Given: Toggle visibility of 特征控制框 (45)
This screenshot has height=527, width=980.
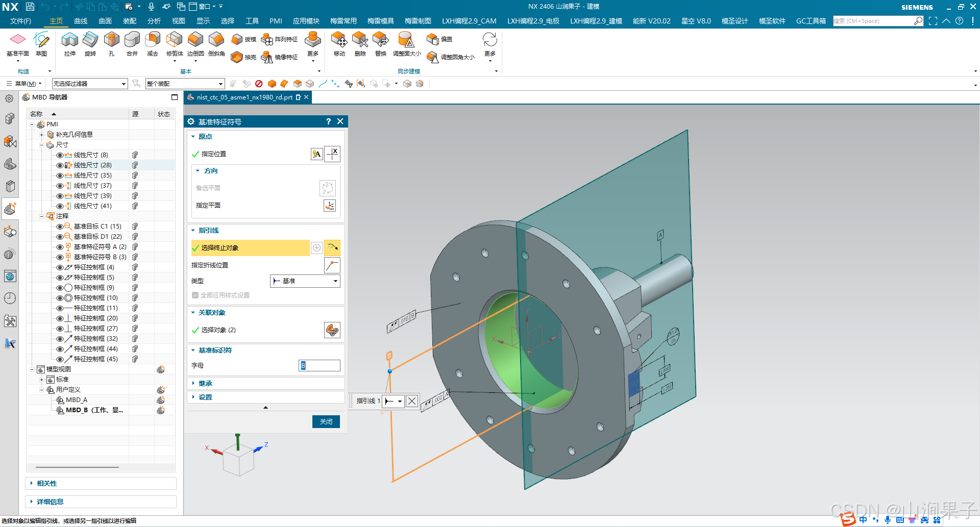Looking at the screenshot, I should tap(60, 359).
